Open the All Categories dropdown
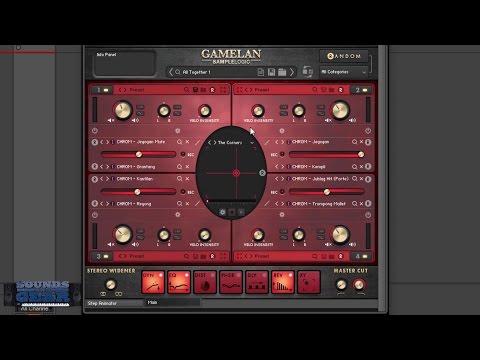Screen dimensions: 480x360 (344, 72)
